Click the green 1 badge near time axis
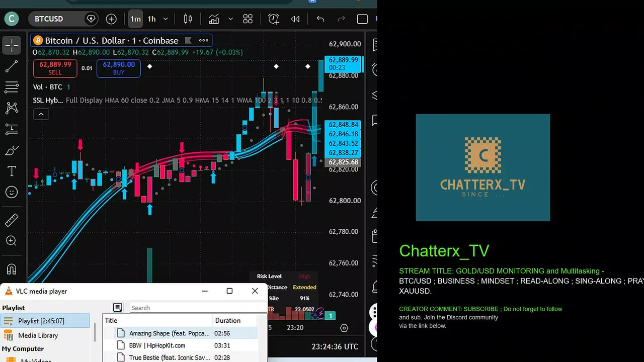The height and width of the screenshot is (362, 644). 331,316
